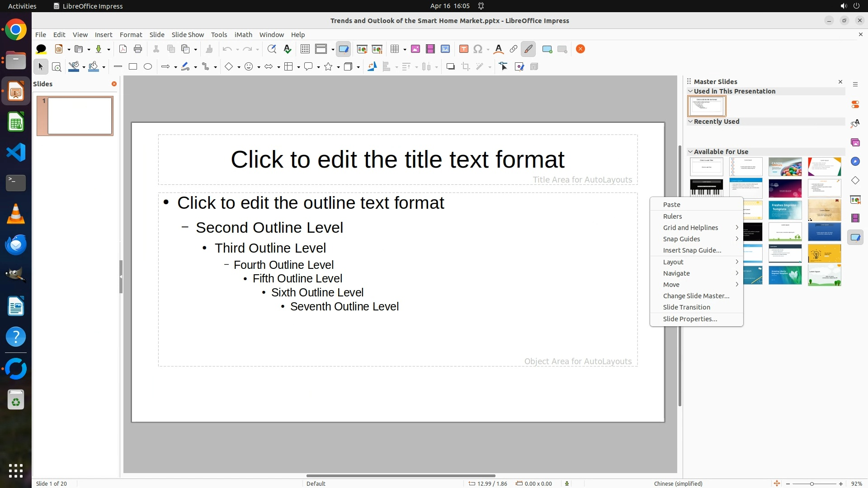Click the Export as PDF icon

point(123,49)
